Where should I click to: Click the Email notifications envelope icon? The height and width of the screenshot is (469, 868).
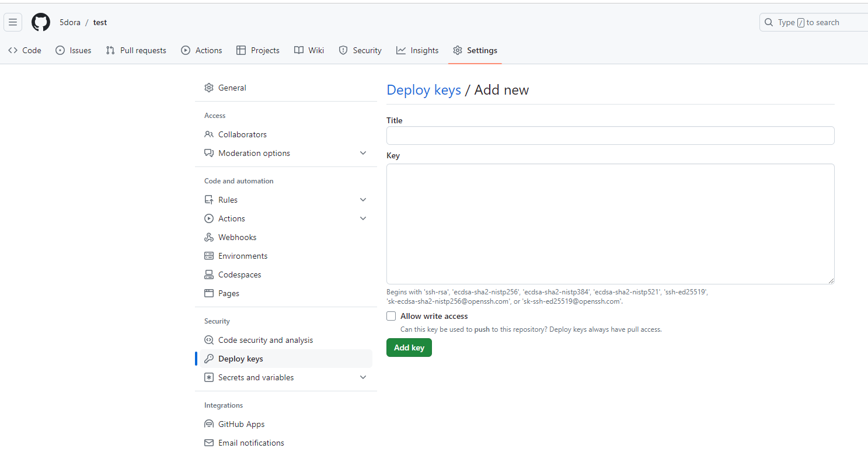click(209, 443)
